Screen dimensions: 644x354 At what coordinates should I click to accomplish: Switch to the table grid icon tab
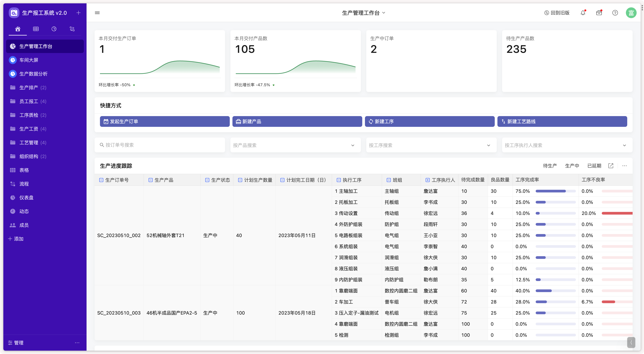coord(36,29)
